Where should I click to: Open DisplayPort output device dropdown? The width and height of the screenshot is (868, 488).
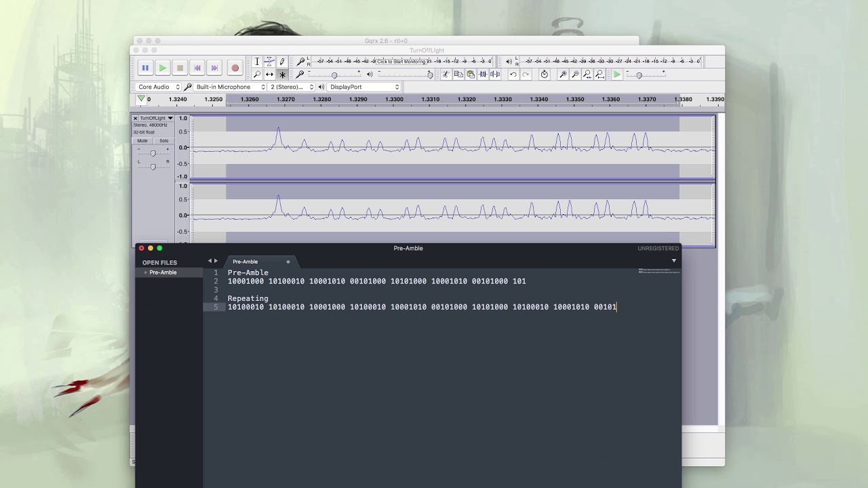pos(364,87)
